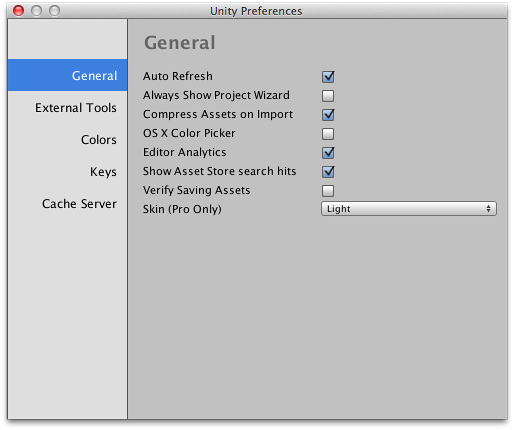Viewport: 514px width, 430px height.
Task: Open the External Tools section
Action: pos(76,108)
